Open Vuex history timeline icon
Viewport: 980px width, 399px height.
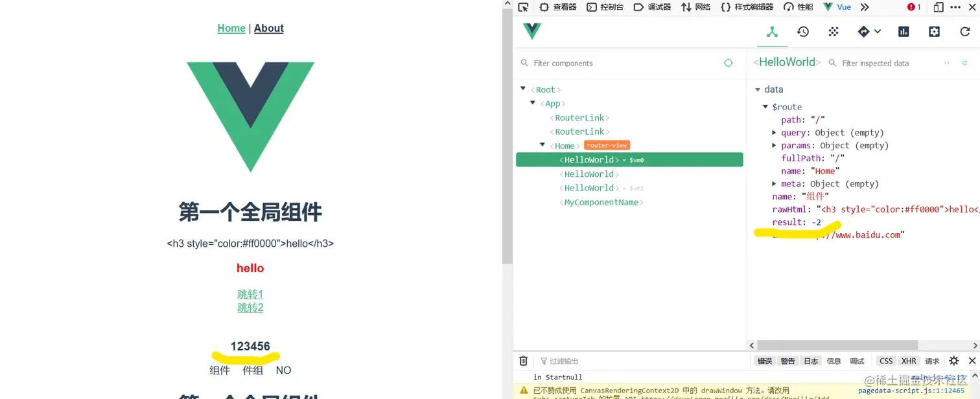coord(803,32)
